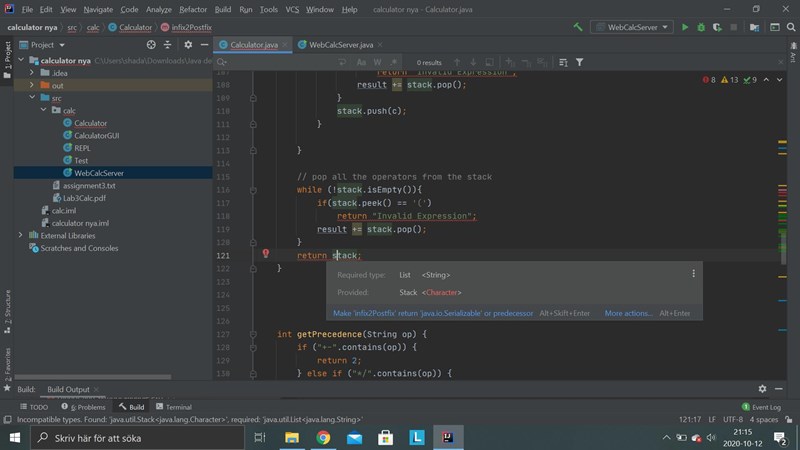Click the Build project hammer icon
Image resolution: width=800 pixels, height=450 pixels.
click(x=578, y=27)
